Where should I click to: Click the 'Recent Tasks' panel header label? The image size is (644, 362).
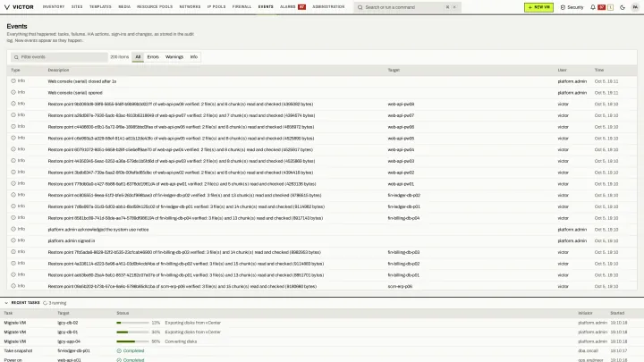coord(25,303)
